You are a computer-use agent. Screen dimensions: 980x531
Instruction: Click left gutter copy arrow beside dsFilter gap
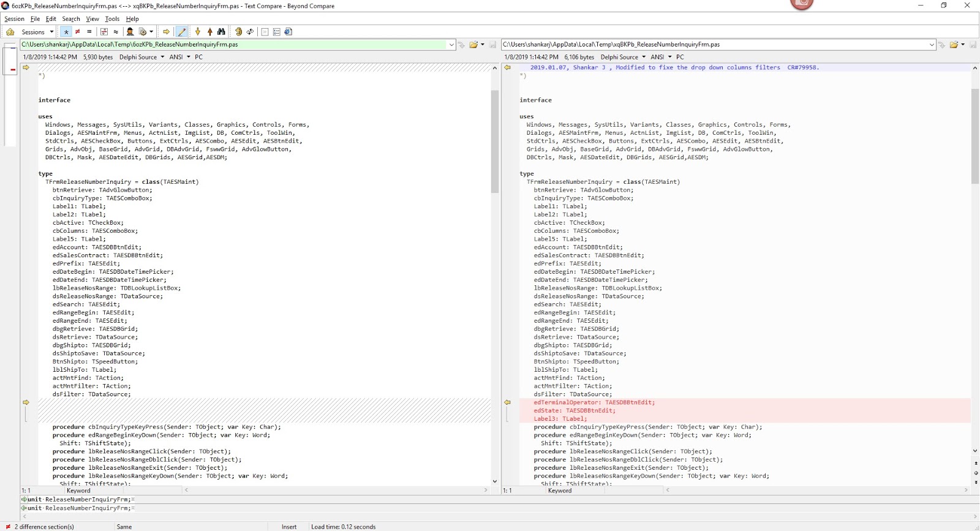26,402
